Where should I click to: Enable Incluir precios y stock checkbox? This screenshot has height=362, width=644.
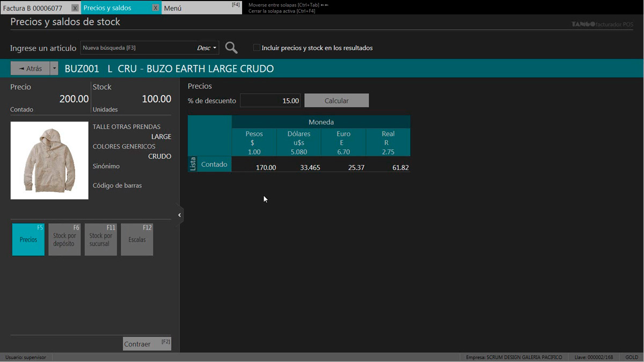257,48
